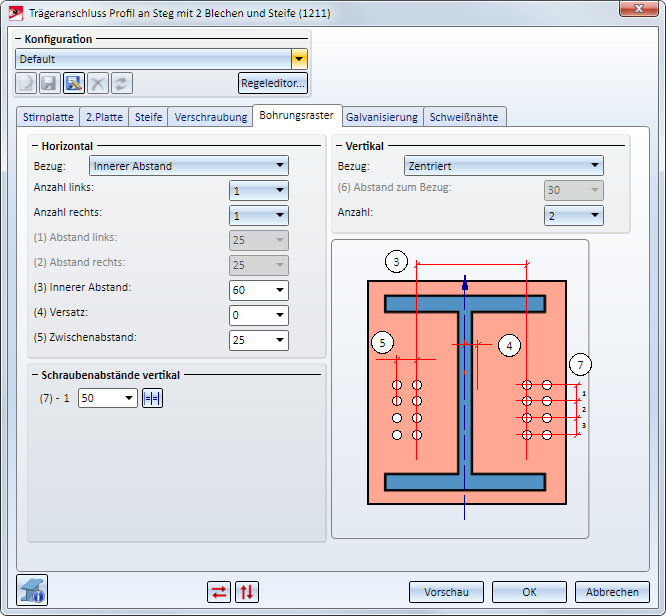Click the horizontal swap red arrows icon
The height and width of the screenshot is (616, 666).
pos(219,592)
